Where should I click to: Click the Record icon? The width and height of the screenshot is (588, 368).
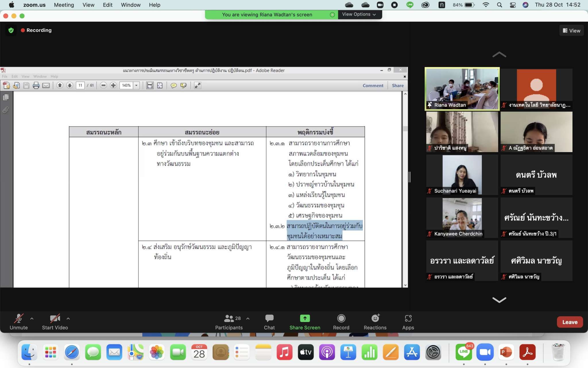click(341, 318)
